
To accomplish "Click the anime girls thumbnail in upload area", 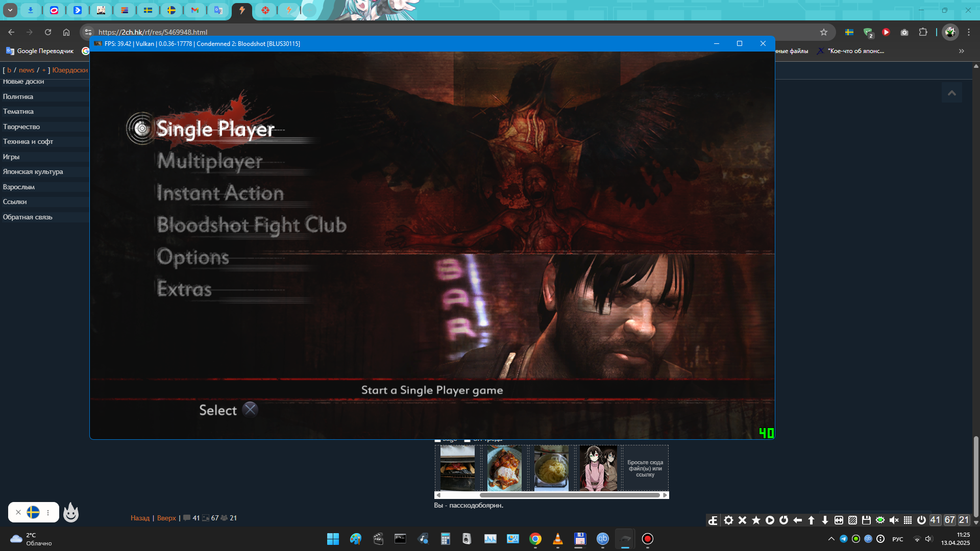I will (598, 468).
